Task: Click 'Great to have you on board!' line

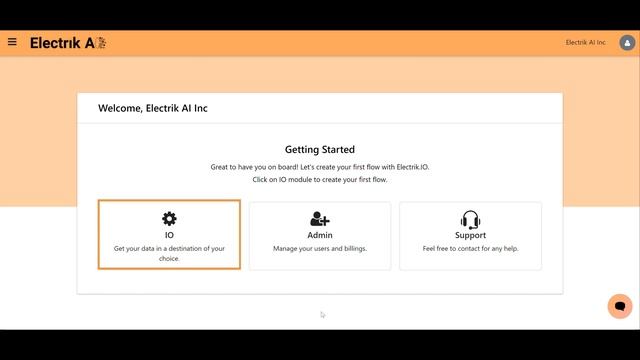Action: [320, 167]
